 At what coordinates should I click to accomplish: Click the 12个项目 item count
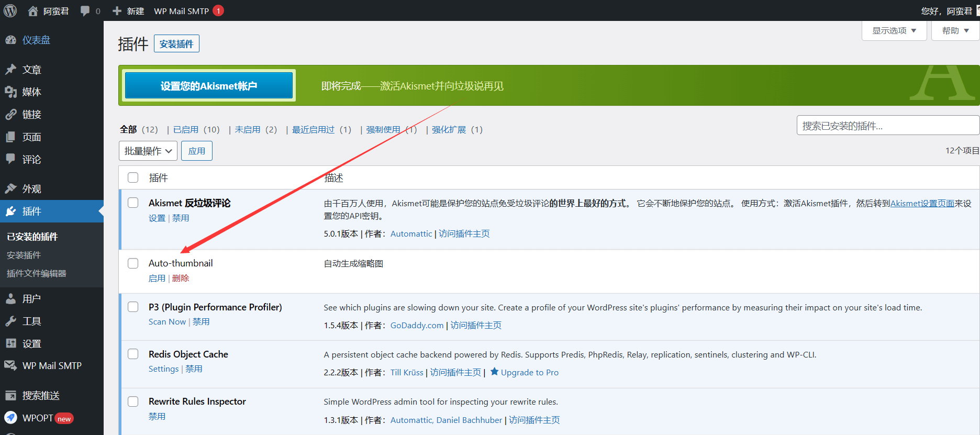point(962,150)
